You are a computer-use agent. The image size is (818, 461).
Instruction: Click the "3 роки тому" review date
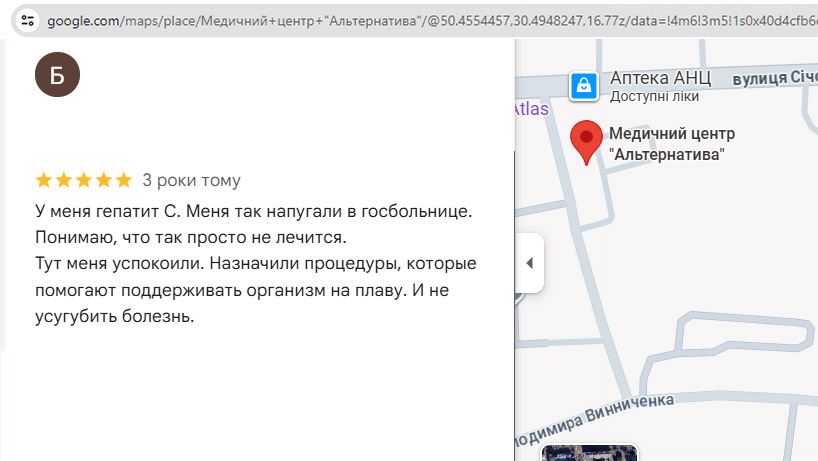[191, 181]
